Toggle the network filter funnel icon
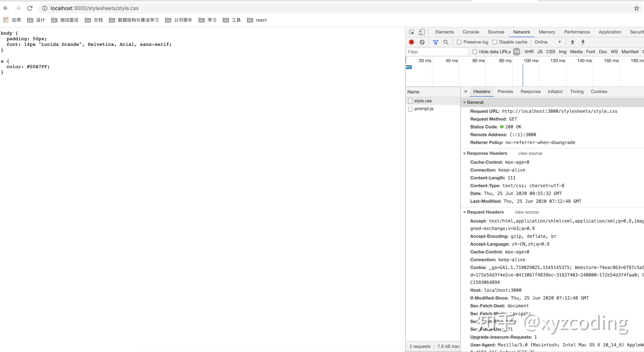Screen dimensions: 644x352 pyautogui.click(x=435, y=42)
